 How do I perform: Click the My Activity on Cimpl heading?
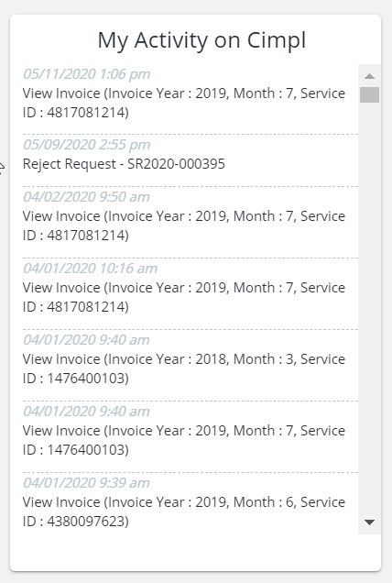(x=201, y=40)
